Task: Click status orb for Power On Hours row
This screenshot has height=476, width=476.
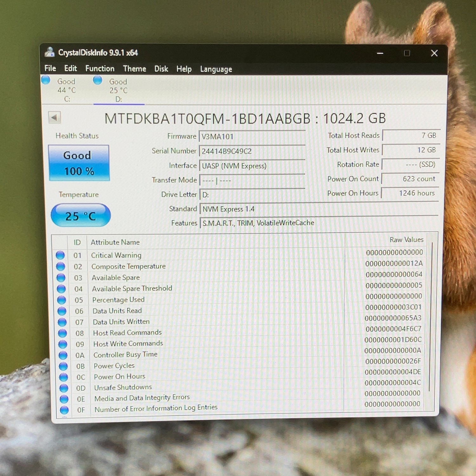Action: (x=64, y=377)
